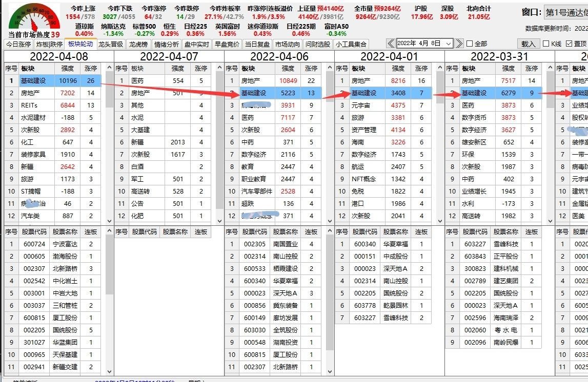Image resolution: width=588 pixels, height=382 pixels.
Task: Select stock 正平股份 603843
Action: click(494, 257)
